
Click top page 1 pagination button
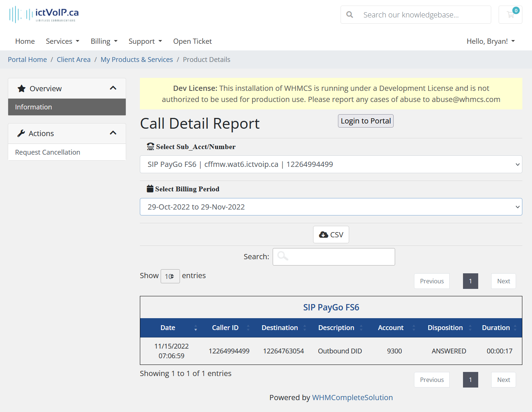tap(470, 281)
